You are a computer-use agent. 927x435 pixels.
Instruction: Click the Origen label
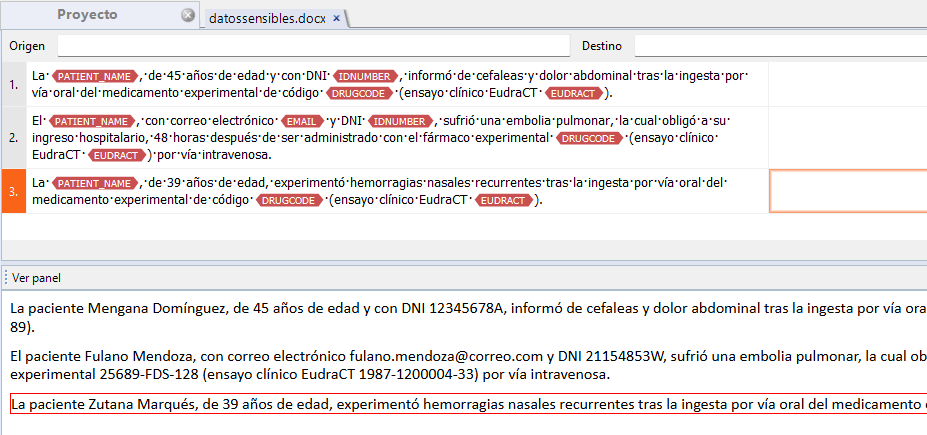pos(27,46)
